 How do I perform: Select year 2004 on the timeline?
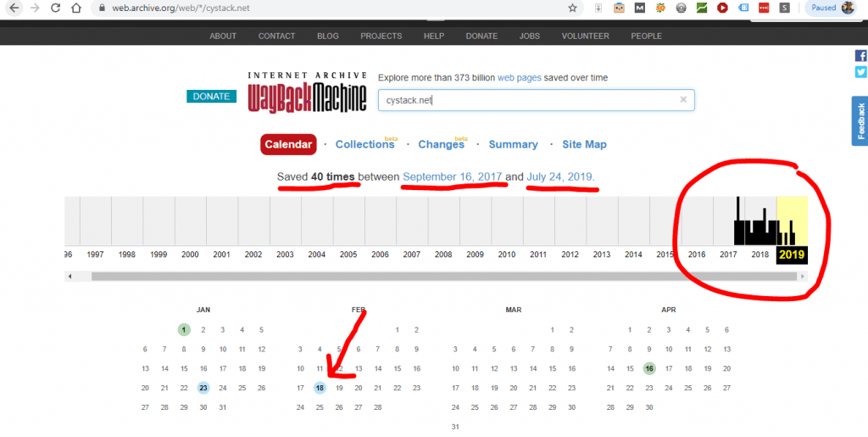coord(317,255)
